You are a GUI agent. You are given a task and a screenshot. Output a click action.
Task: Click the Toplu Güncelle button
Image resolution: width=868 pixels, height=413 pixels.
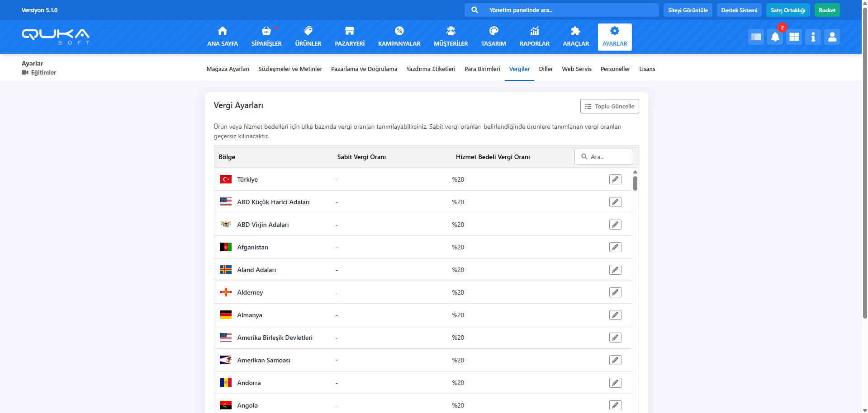609,106
